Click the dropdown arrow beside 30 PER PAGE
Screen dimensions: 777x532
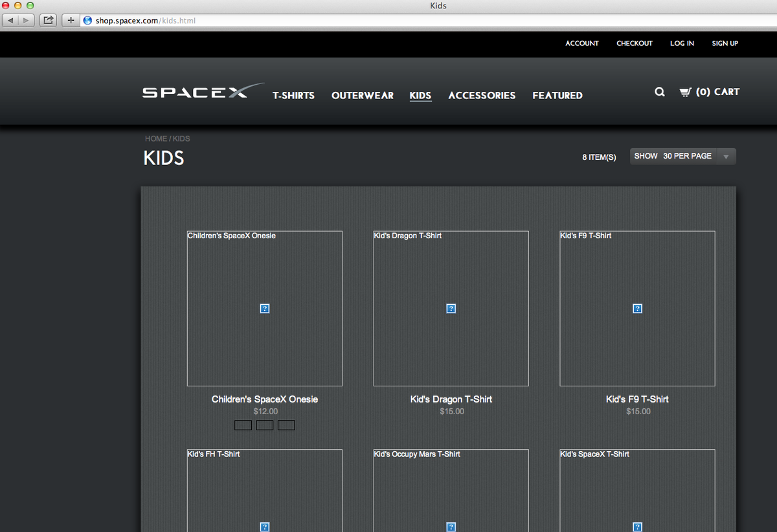click(x=726, y=157)
